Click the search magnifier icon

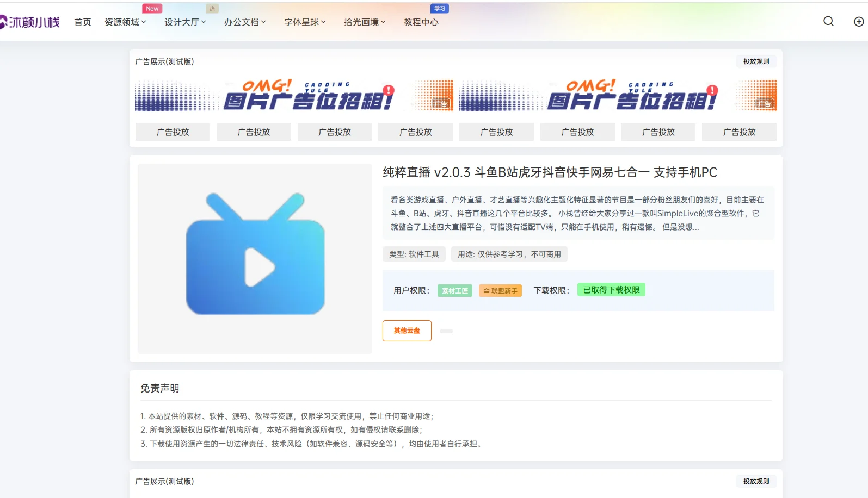(x=828, y=21)
